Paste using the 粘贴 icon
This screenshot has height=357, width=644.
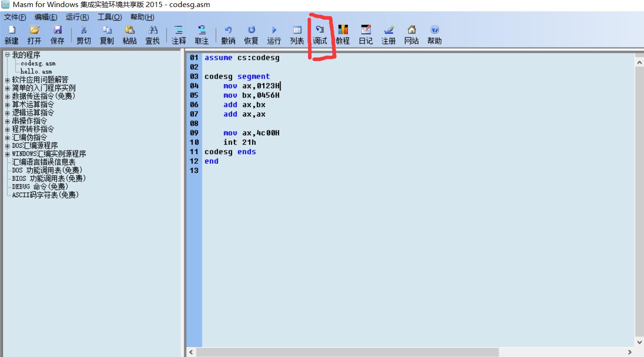point(130,30)
